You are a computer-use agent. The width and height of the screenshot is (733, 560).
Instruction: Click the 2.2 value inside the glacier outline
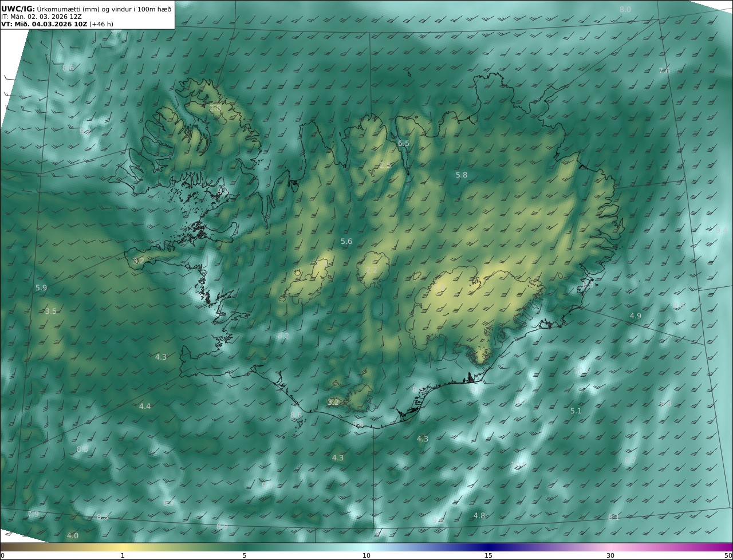[x=372, y=270]
